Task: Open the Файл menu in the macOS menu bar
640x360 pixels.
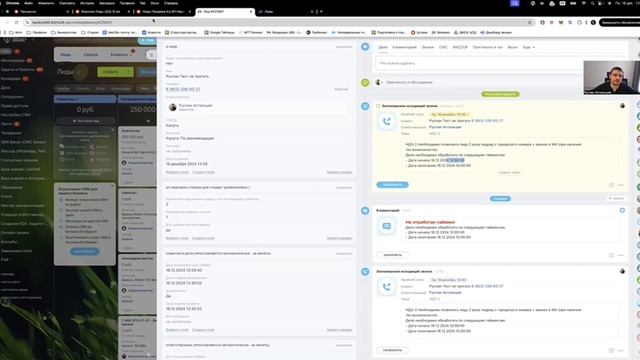Action: coord(29,3)
